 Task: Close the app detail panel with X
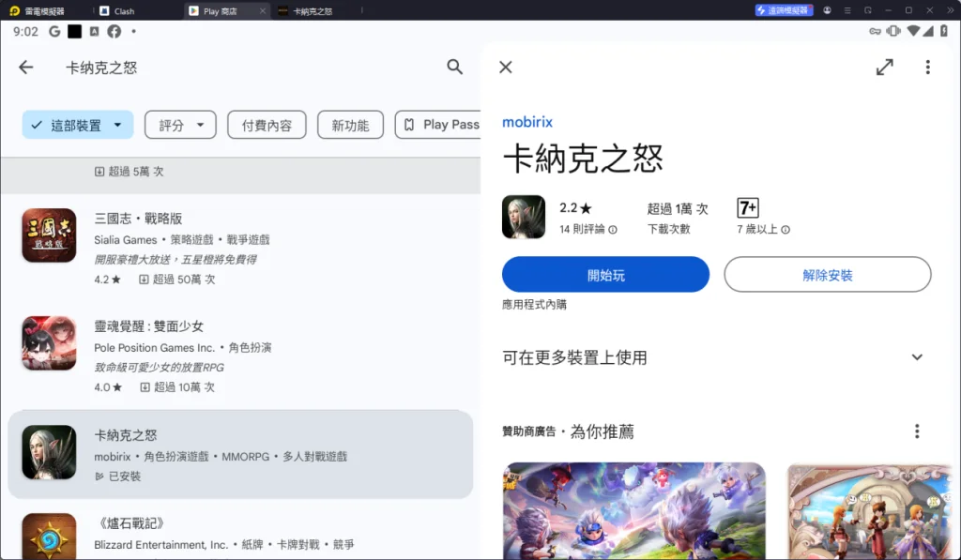click(x=506, y=68)
